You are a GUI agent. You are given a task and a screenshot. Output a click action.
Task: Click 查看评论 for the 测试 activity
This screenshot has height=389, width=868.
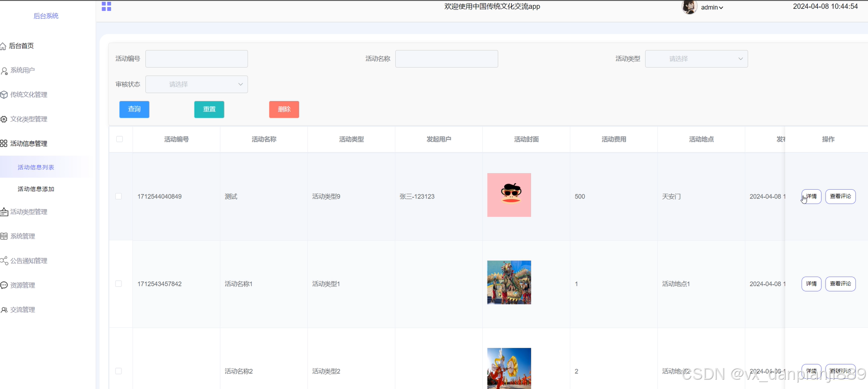point(841,196)
